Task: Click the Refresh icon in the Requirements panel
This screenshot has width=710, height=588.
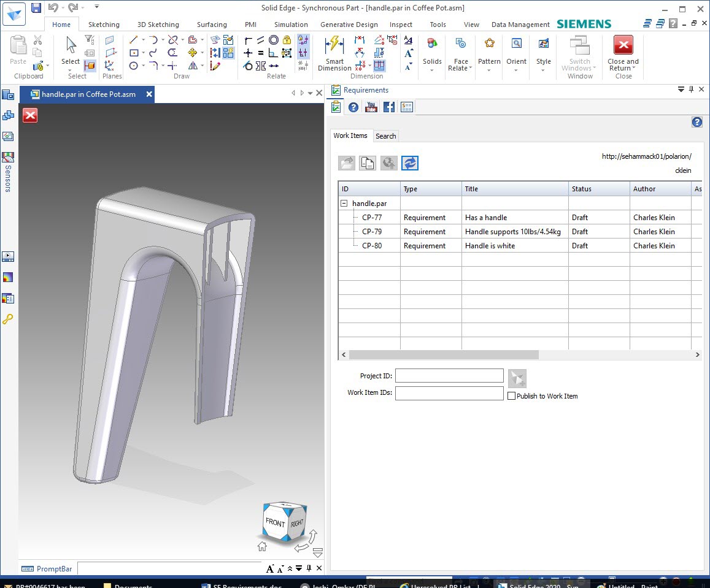Action: [410, 162]
